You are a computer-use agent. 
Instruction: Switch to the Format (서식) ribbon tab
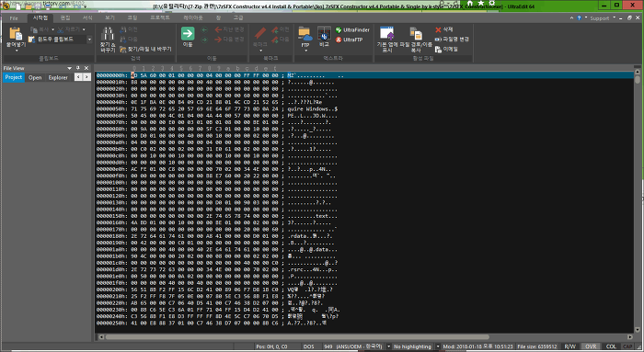(87, 18)
